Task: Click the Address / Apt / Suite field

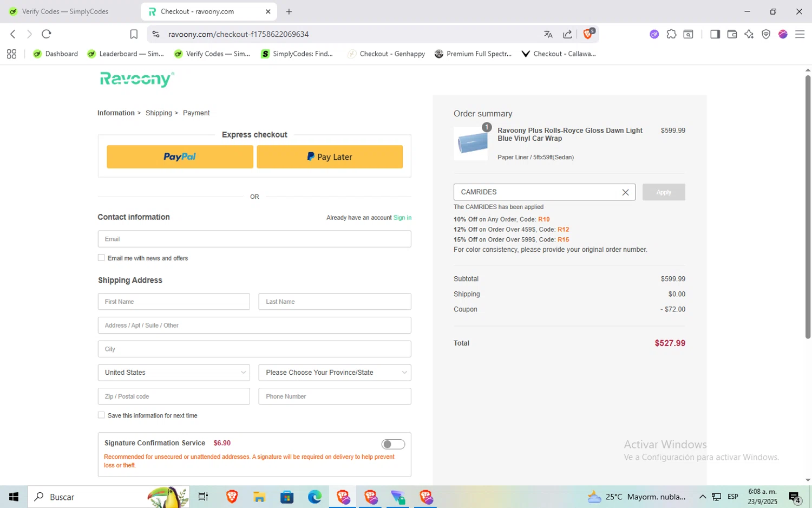Action: click(x=254, y=325)
